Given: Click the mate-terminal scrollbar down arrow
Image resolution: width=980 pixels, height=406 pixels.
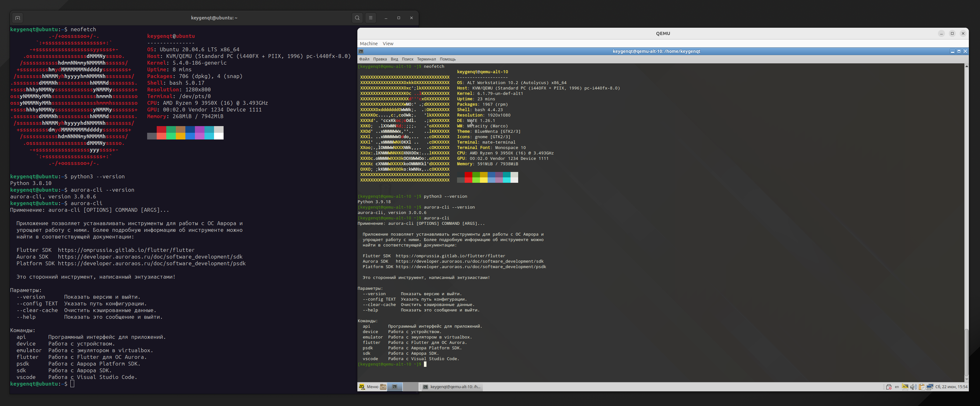Looking at the screenshot, I should [x=966, y=379].
